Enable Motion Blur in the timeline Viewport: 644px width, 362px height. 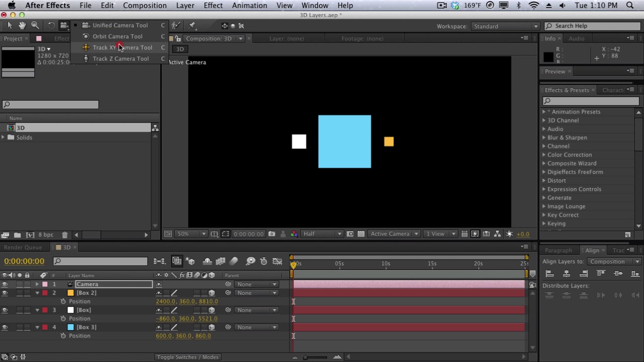[233, 261]
